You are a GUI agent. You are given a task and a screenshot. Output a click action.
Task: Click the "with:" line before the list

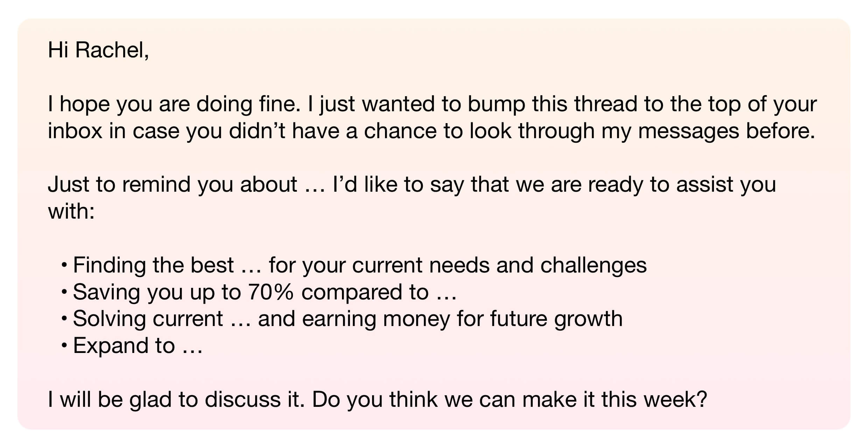[x=71, y=211]
